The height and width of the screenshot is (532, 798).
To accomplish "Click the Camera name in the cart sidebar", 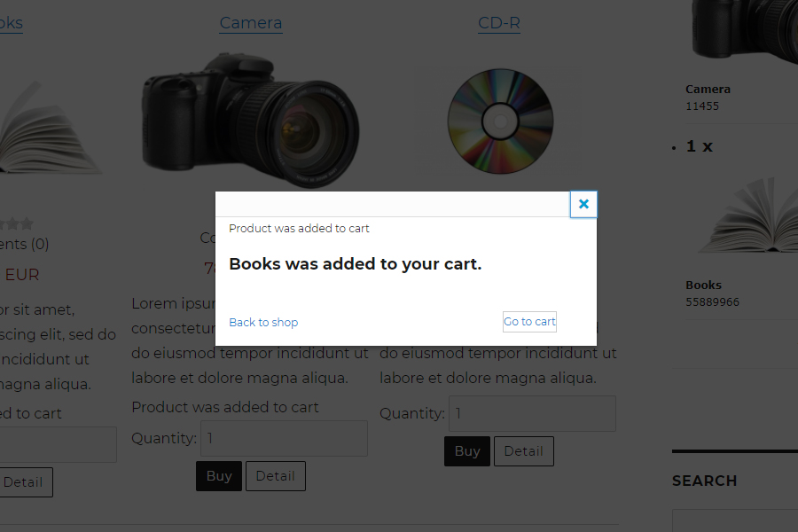I will 708,90.
